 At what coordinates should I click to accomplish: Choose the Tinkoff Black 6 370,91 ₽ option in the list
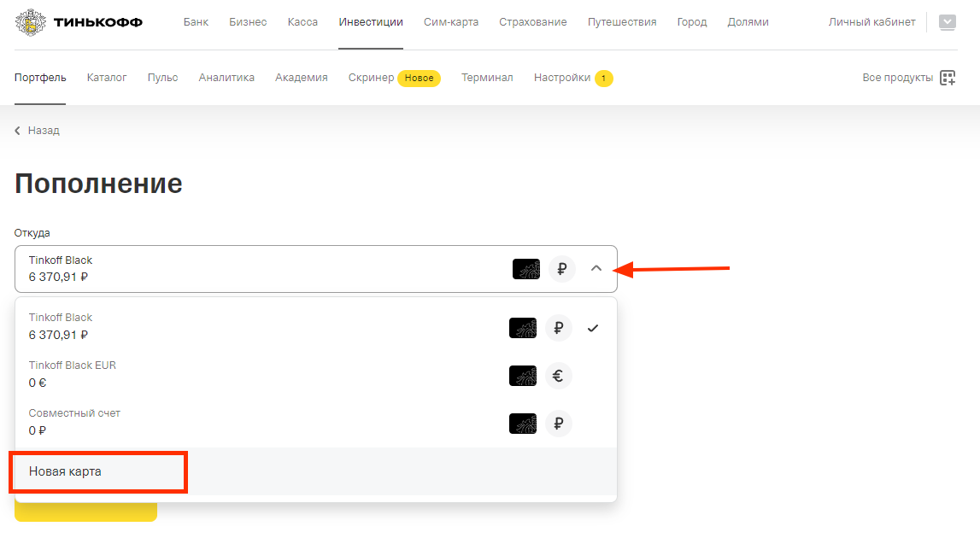[315, 327]
